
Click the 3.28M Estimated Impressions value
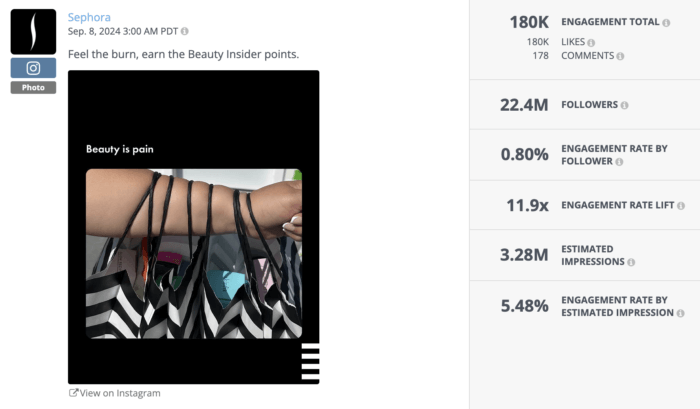pyautogui.click(x=524, y=255)
